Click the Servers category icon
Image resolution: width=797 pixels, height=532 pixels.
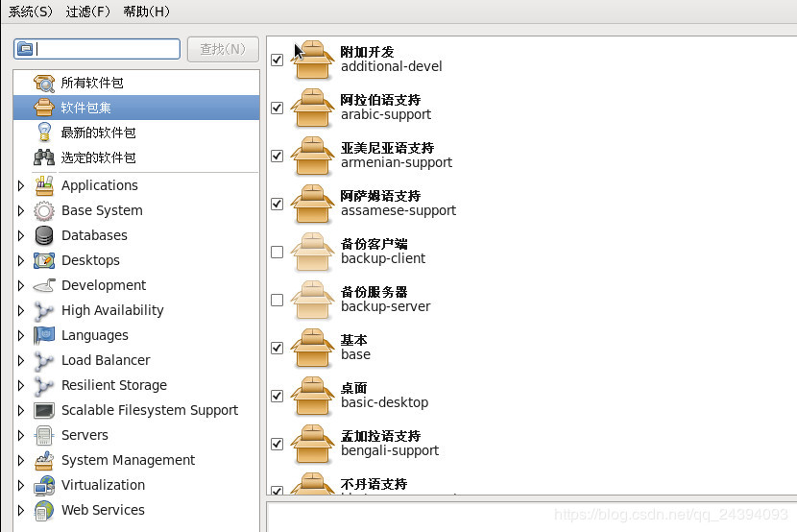[x=44, y=435]
